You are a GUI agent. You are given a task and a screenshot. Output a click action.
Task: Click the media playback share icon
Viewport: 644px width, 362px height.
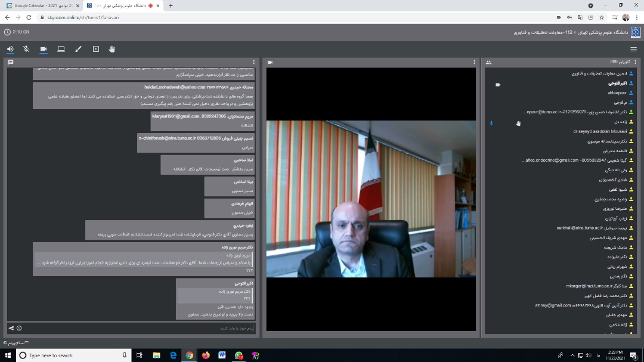[95, 49]
